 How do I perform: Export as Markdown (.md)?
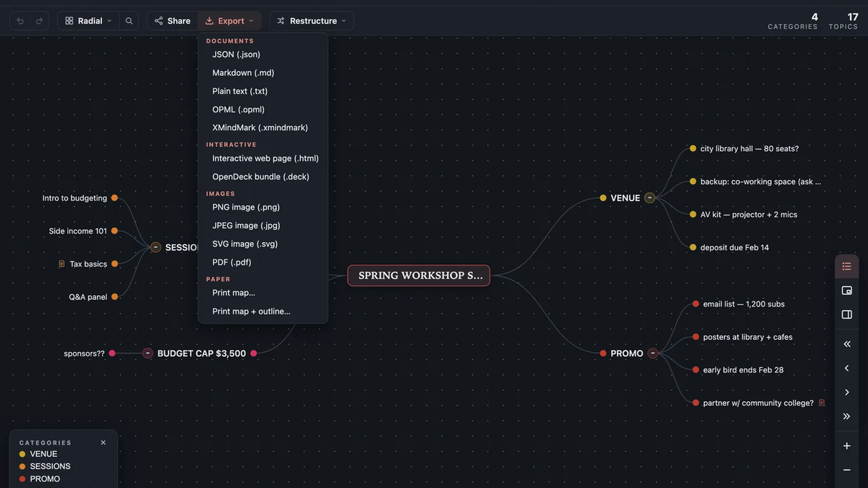coord(263,73)
